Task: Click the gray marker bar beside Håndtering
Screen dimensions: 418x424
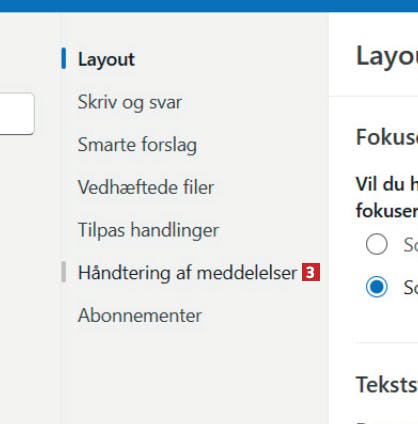Action: tap(63, 272)
